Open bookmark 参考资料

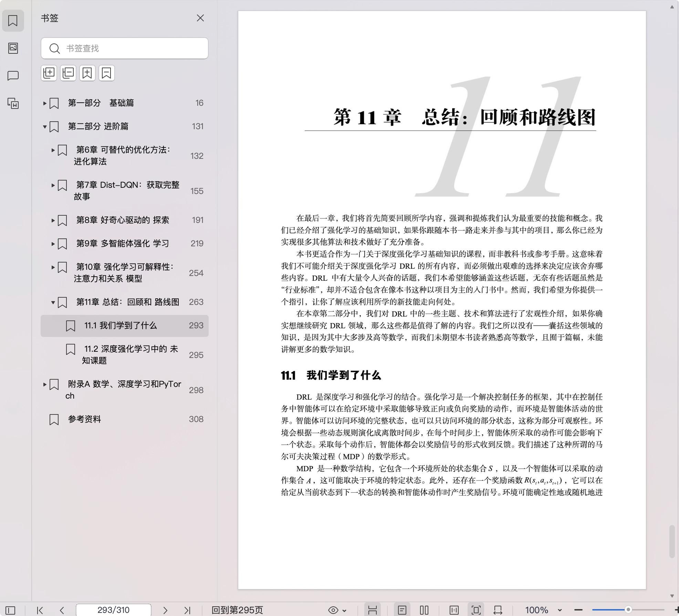pyautogui.click(x=124, y=419)
